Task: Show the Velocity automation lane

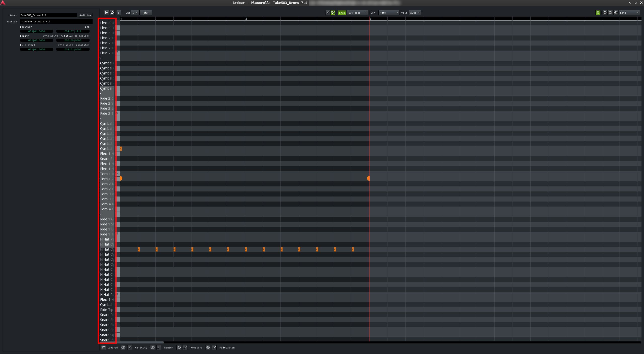Action: click(x=124, y=347)
